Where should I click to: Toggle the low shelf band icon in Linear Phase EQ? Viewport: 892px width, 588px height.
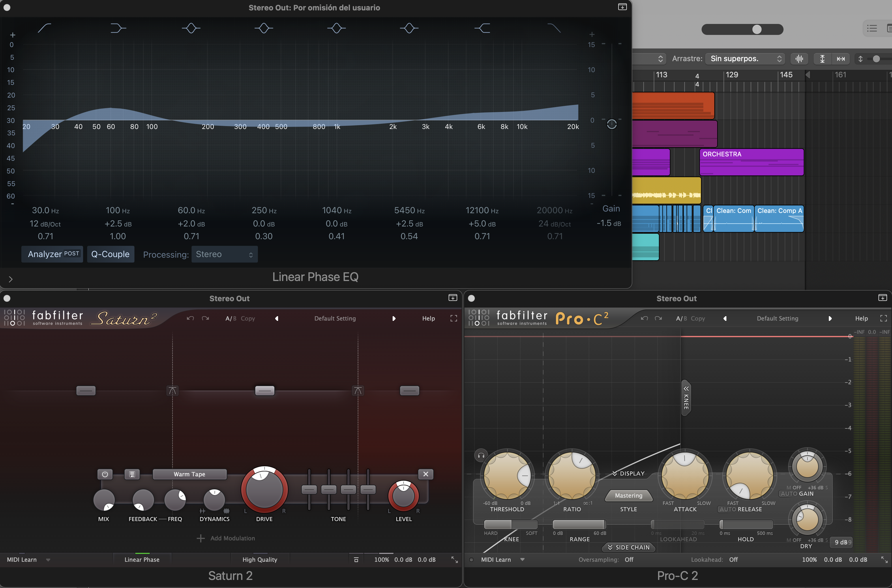pyautogui.click(x=118, y=28)
